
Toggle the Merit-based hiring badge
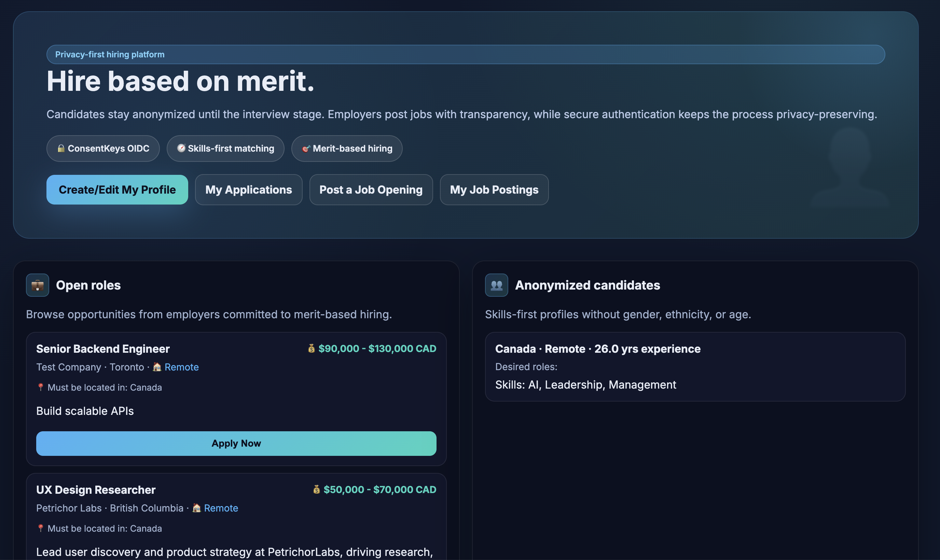click(346, 148)
